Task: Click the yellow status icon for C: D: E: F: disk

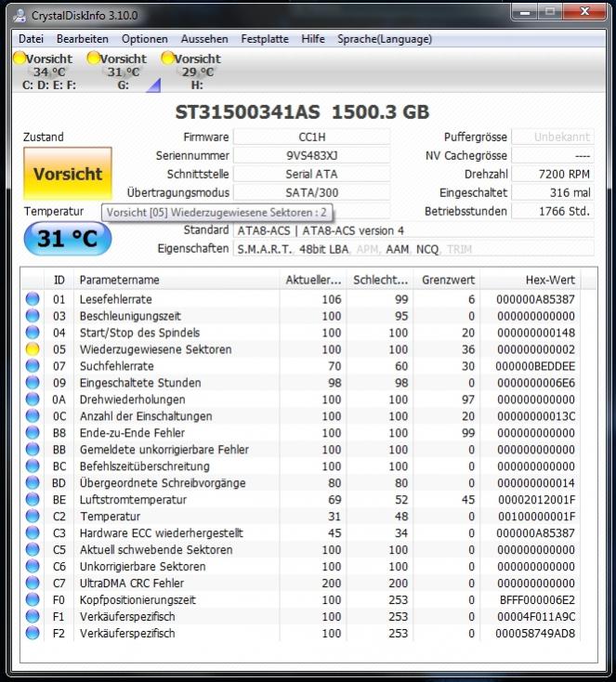Action: [20, 58]
